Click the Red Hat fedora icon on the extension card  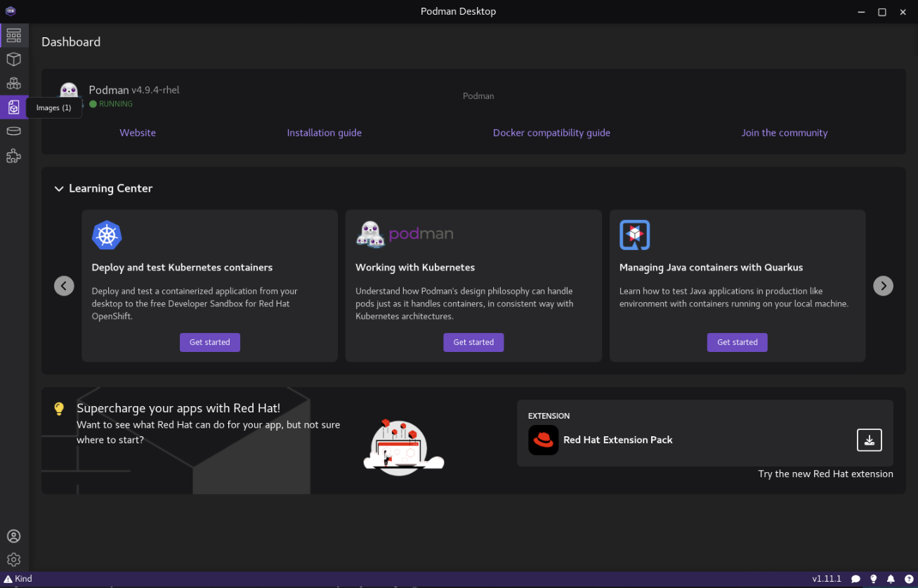(x=543, y=440)
